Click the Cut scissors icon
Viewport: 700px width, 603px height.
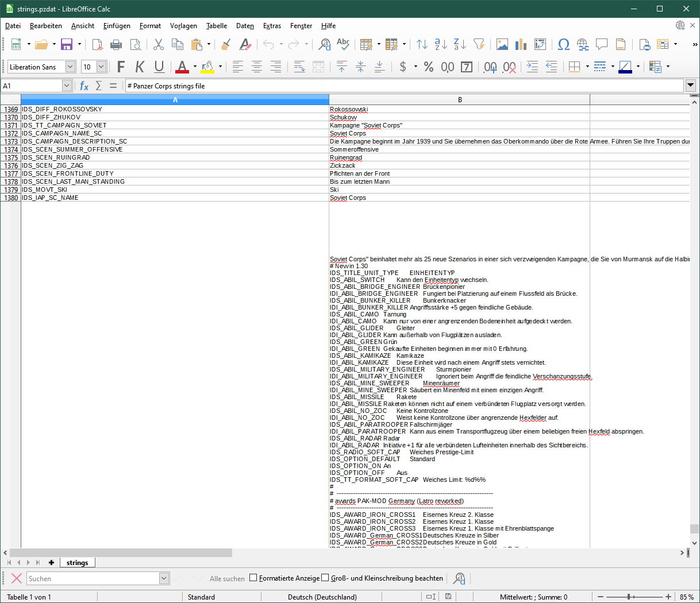[x=159, y=44]
